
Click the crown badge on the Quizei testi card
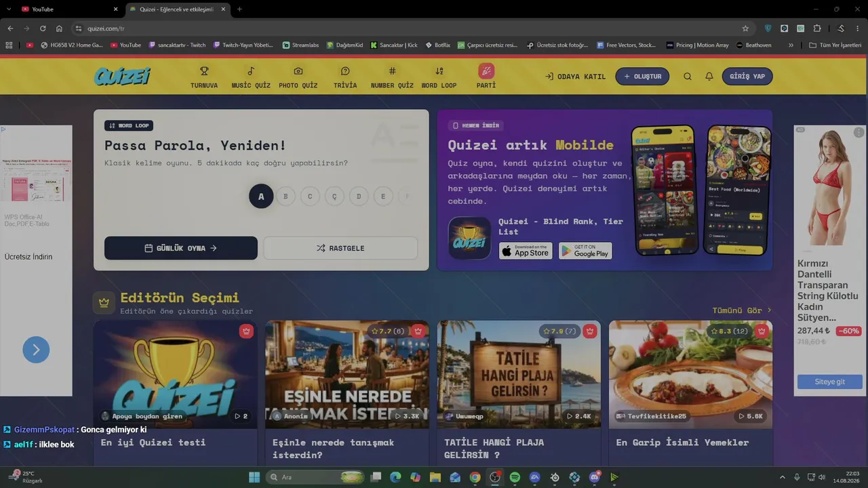pos(246,331)
